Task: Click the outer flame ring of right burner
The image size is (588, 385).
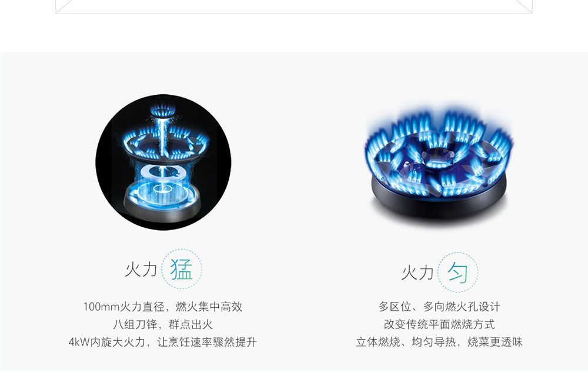Action: click(x=439, y=154)
